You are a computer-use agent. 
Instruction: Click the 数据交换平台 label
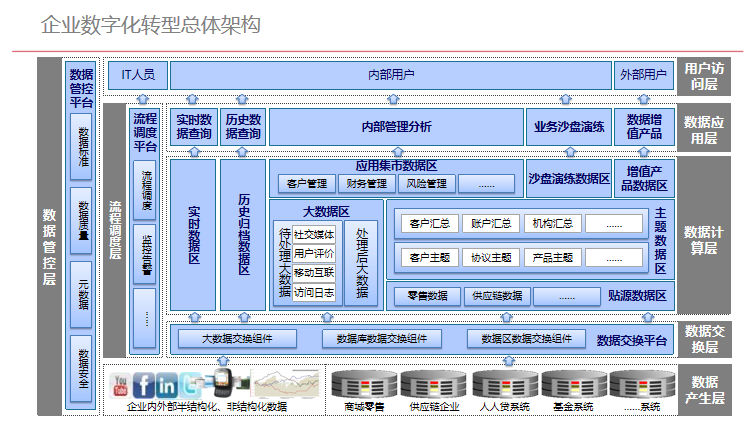[x=631, y=341]
